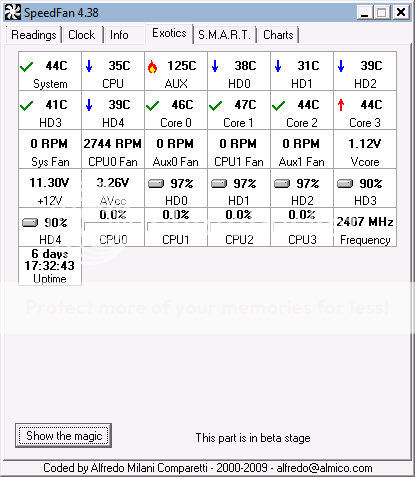Click the CPU0 usage progress bar

113,227
